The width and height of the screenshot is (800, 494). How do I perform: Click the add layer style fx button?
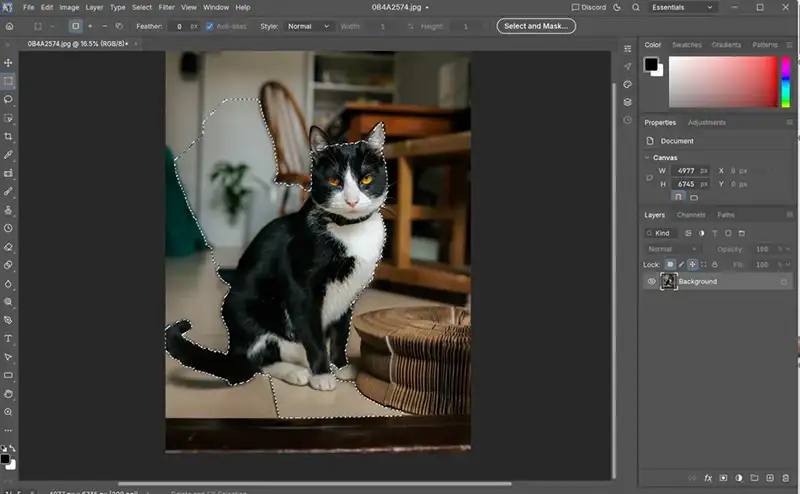(708, 478)
